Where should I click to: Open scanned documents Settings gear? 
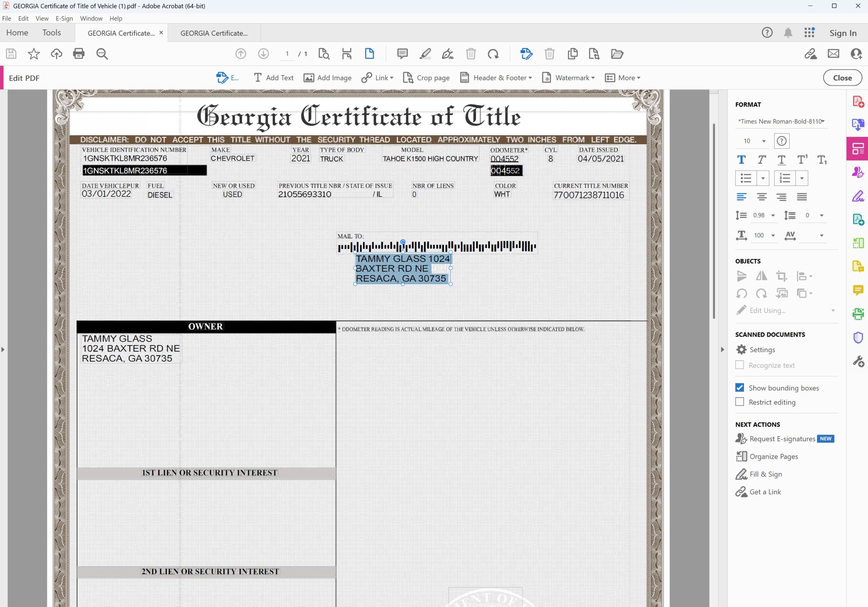[741, 349]
